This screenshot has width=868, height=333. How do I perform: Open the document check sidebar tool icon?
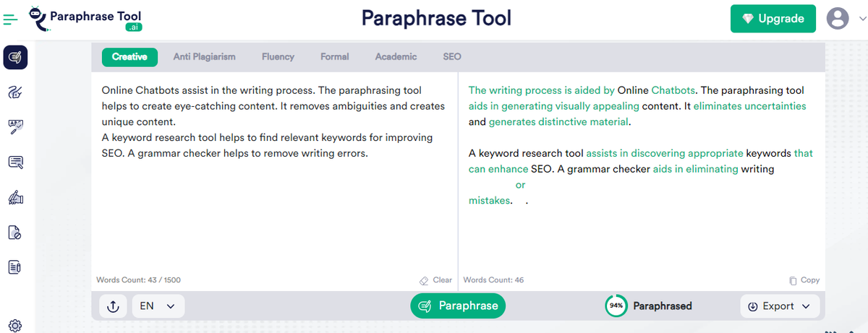tap(15, 232)
